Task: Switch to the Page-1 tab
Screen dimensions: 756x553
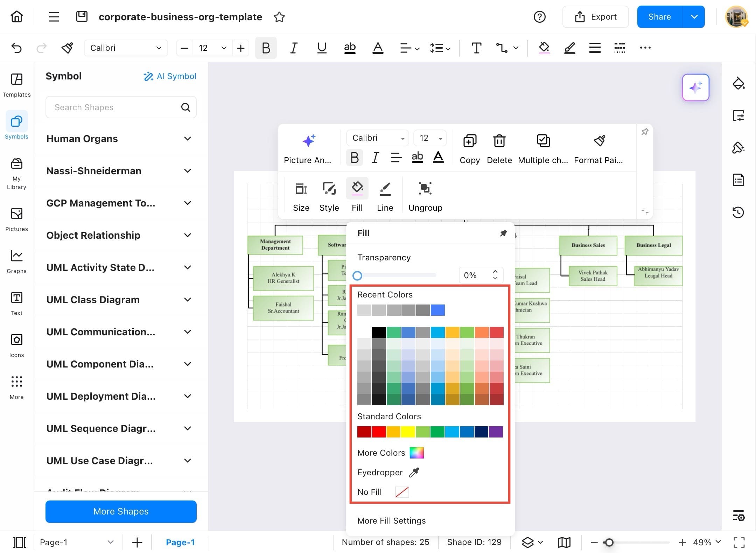Action: point(181,542)
